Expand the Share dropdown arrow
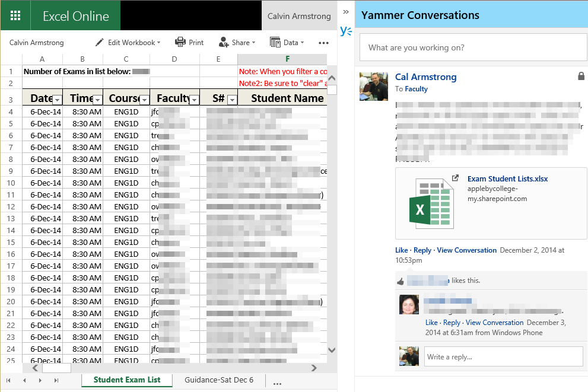 pos(253,42)
